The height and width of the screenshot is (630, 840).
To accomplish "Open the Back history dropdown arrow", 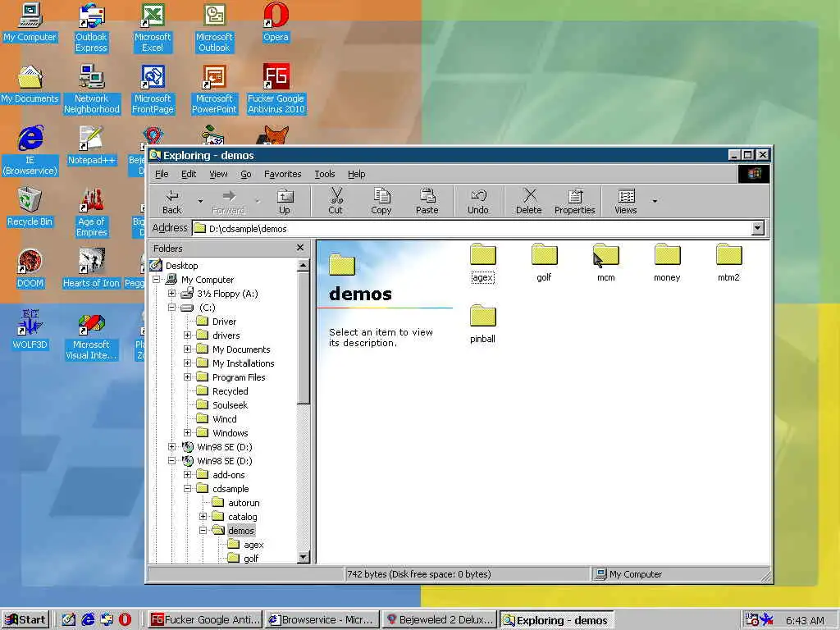I will pos(200,202).
